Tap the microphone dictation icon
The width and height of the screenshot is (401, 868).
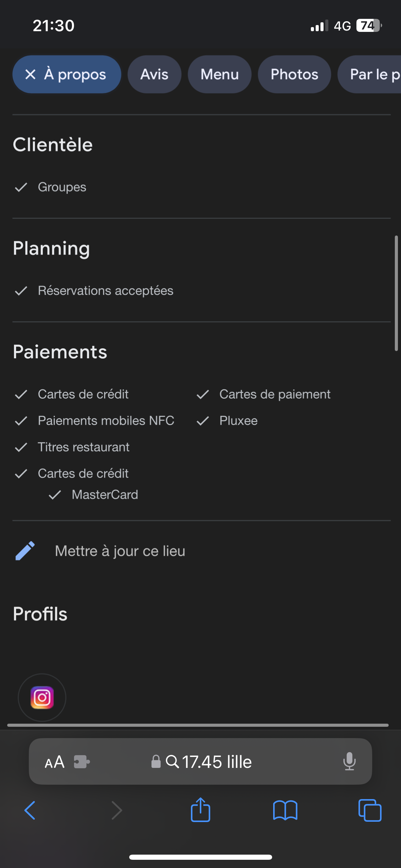coord(349,761)
